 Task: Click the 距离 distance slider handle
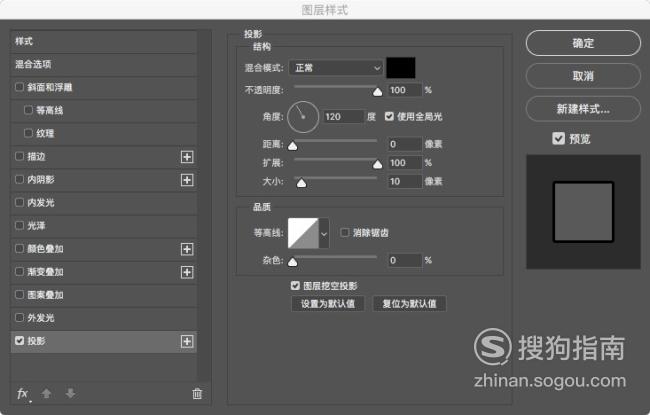click(x=293, y=146)
